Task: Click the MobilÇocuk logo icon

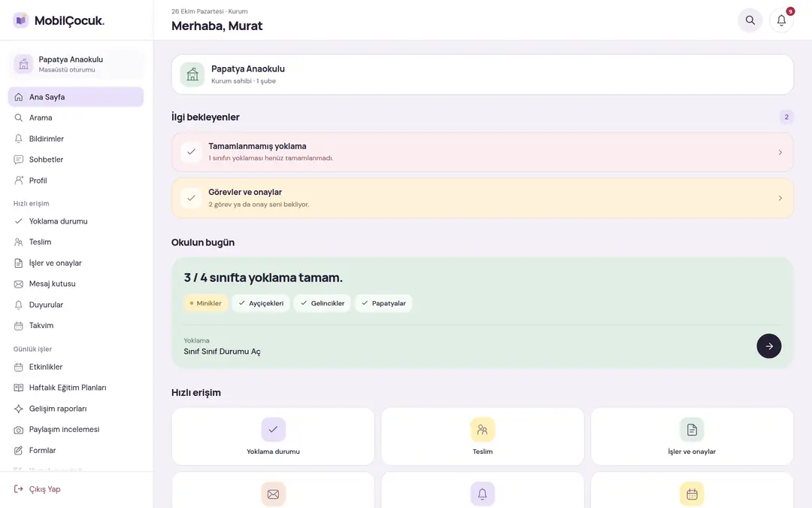Action: (x=21, y=20)
